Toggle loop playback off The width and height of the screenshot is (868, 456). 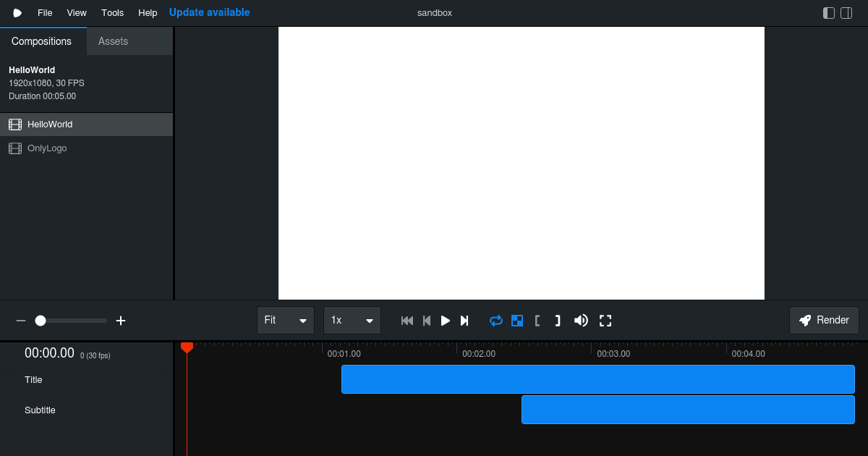coord(496,320)
